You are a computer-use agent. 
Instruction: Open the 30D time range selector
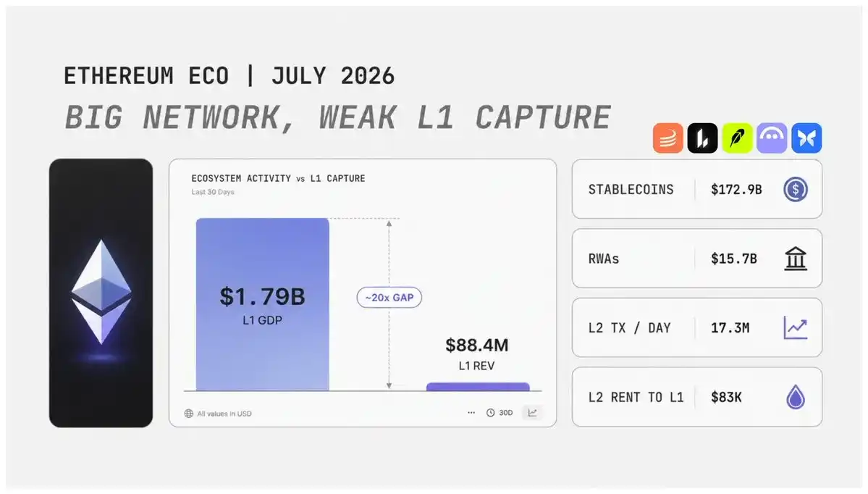click(500, 413)
